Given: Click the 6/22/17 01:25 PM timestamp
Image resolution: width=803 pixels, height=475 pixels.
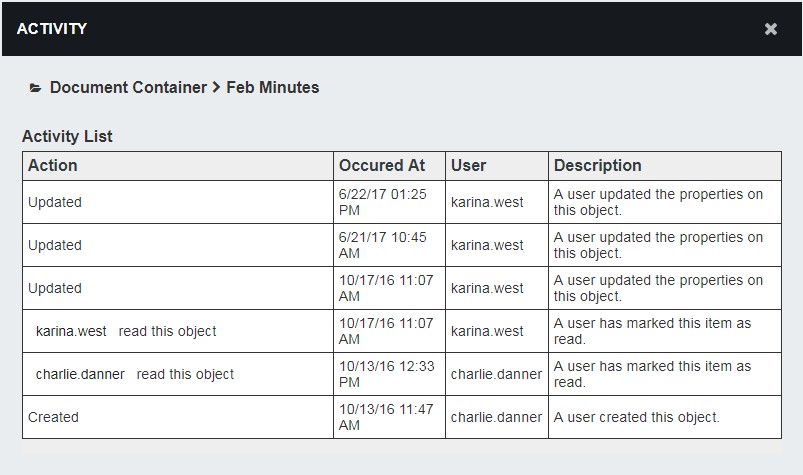Looking at the screenshot, I should (x=383, y=202).
